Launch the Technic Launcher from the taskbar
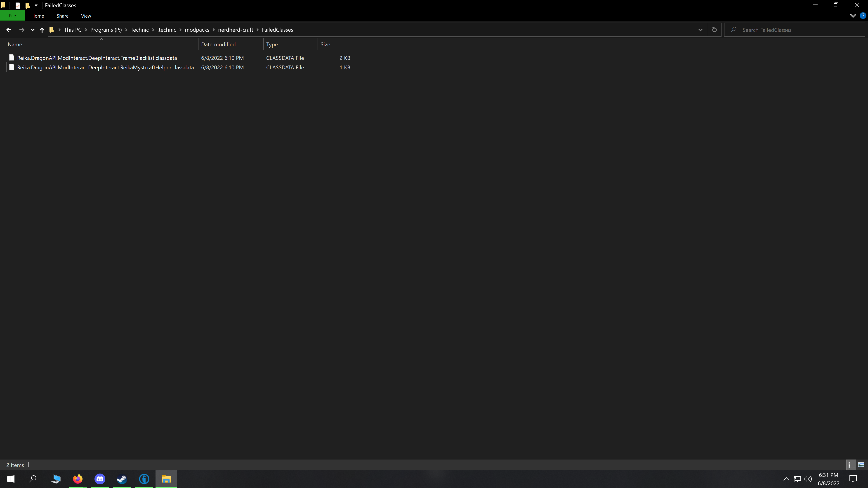Viewport: 868px width, 488px height. coord(144,479)
